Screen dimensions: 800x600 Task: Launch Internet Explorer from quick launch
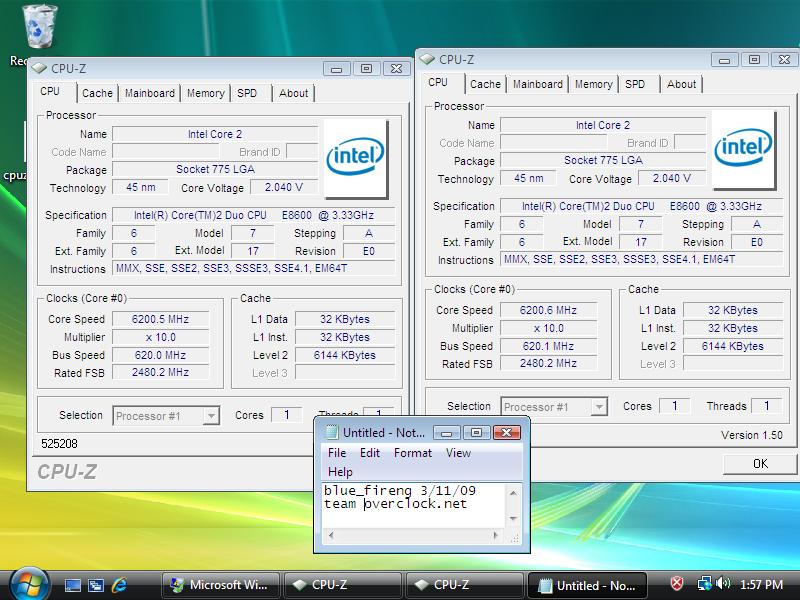tap(119, 585)
